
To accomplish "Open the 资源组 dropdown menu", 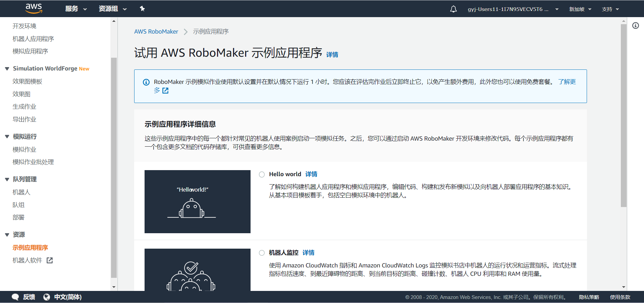I will (x=113, y=9).
